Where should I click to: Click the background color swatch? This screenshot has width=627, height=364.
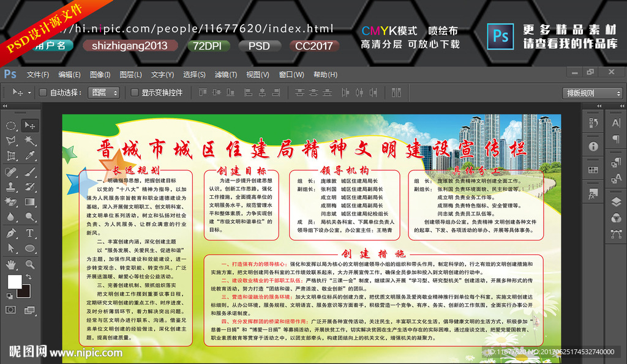click(x=24, y=292)
